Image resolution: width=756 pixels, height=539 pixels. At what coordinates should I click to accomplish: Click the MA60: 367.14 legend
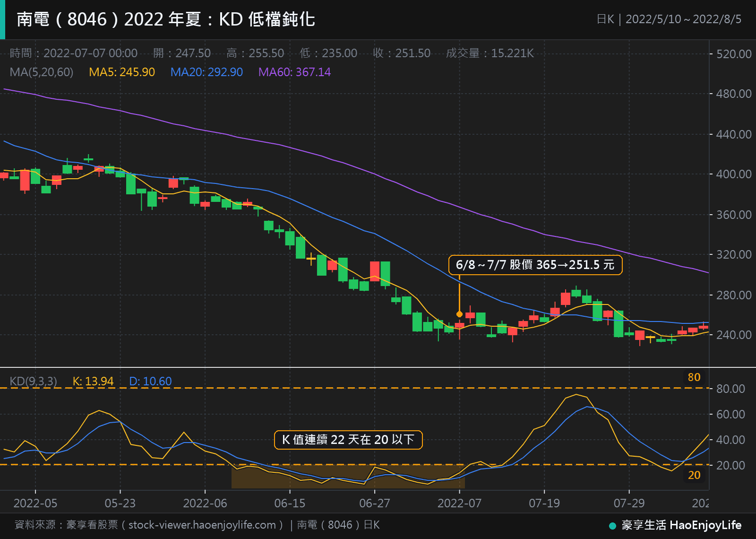pyautogui.click(x=294, y=72)
